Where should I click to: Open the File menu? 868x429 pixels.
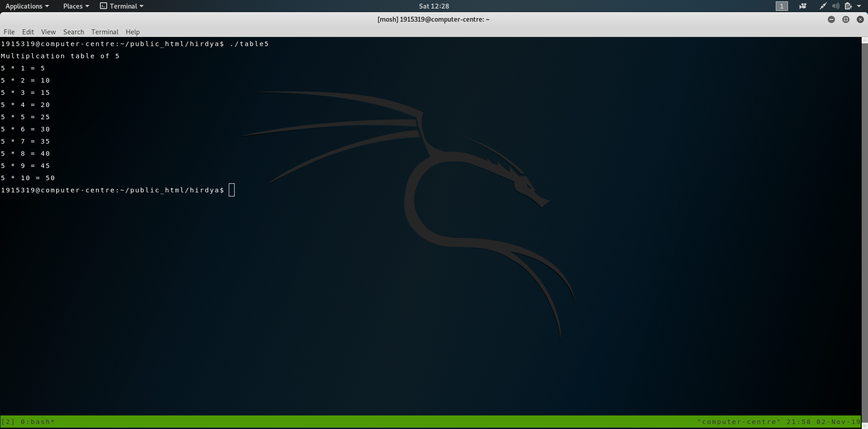tap(9, 32)
